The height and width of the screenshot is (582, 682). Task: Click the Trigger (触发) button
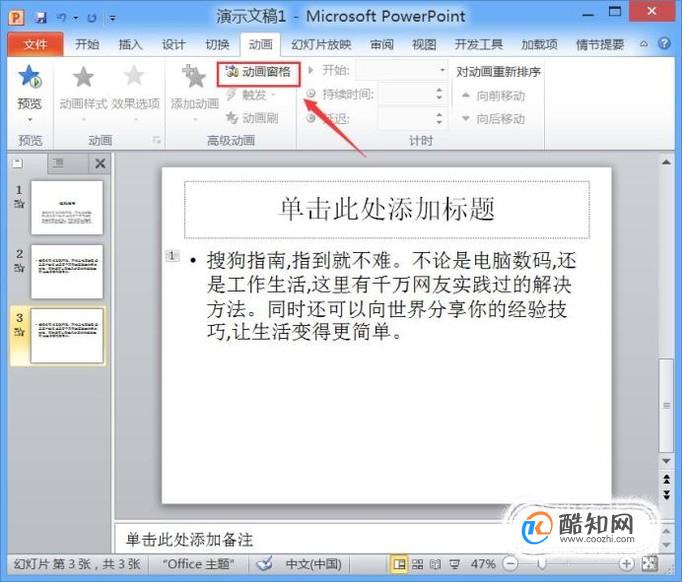click(251, 94)
